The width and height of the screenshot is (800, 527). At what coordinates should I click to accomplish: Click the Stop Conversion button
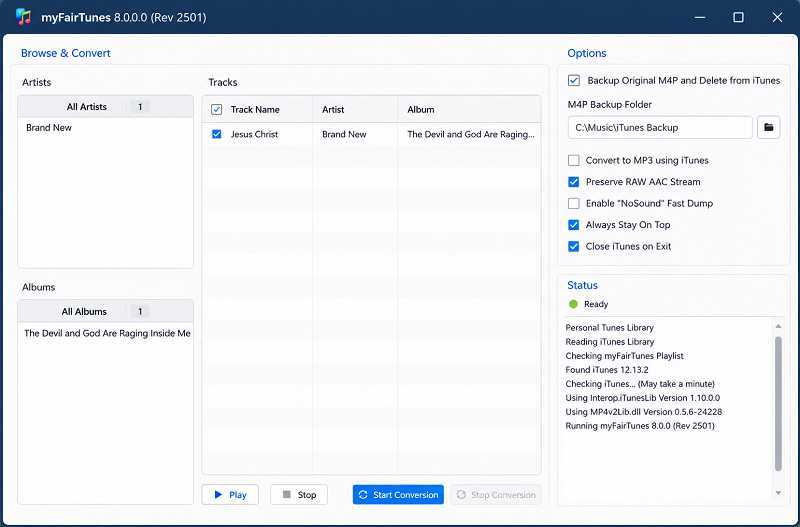click(x=496, y=495)
